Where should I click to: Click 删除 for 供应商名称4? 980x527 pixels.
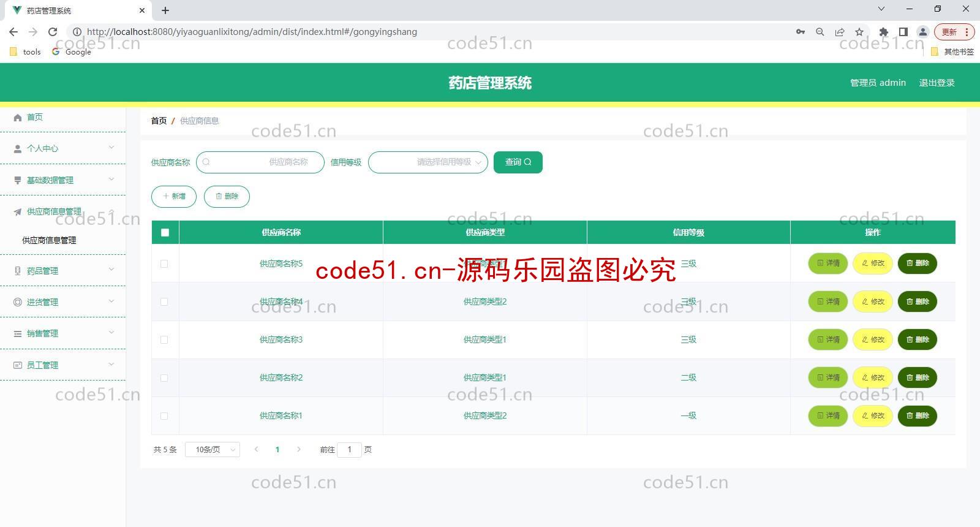point(918,301)
